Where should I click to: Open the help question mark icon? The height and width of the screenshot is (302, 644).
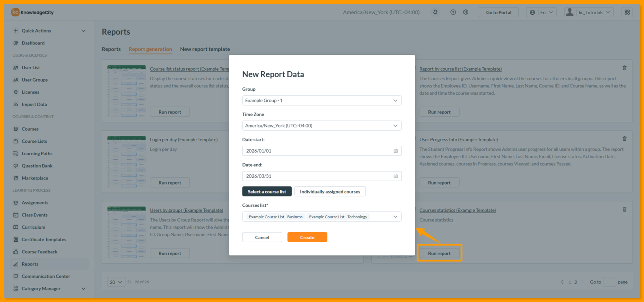[453, 12]
